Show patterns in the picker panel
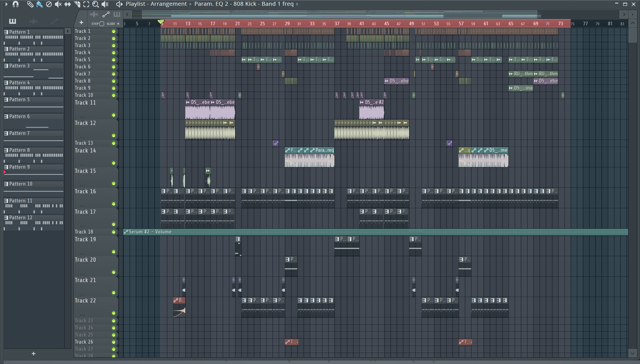The height and width of the screenshot is (364, 640). (12, 21)
